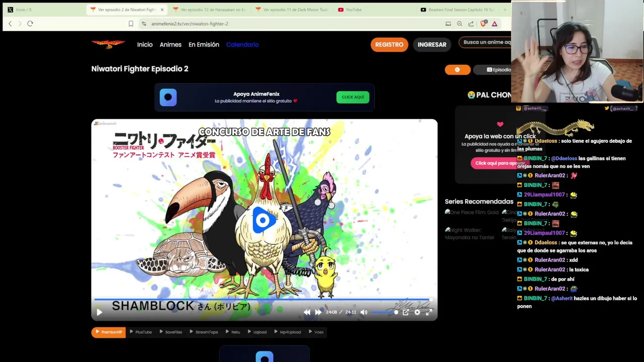644x362 pixels.
Task: Select the StreamTape server
Action: pyautogui.click(x=204, y=332)
